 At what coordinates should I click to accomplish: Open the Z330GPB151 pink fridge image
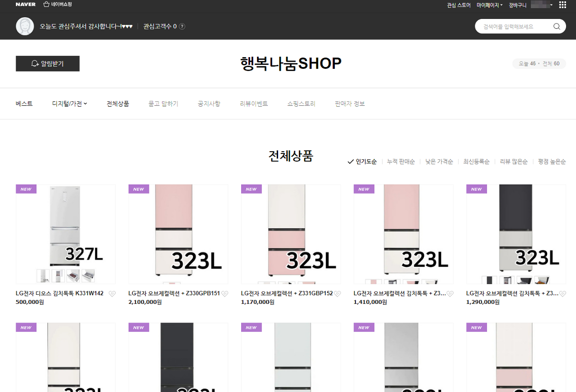pyautogui.click(x=178, y=234)
